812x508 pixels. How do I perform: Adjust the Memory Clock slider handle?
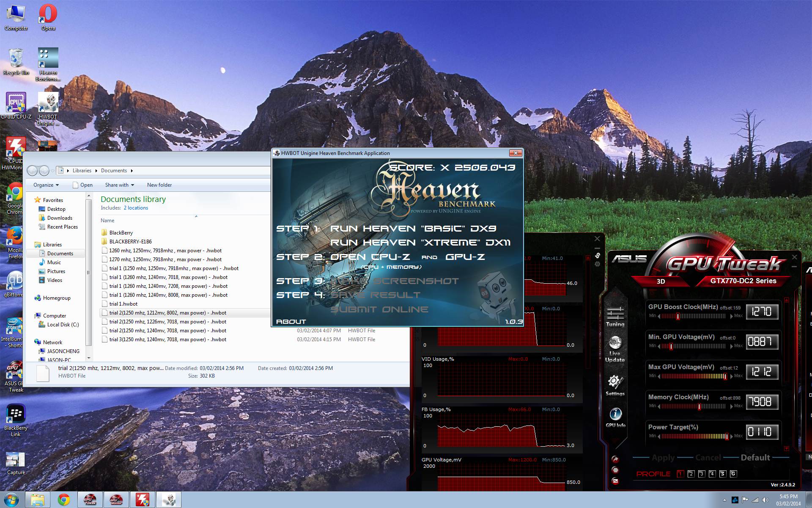tap(699, 406)
